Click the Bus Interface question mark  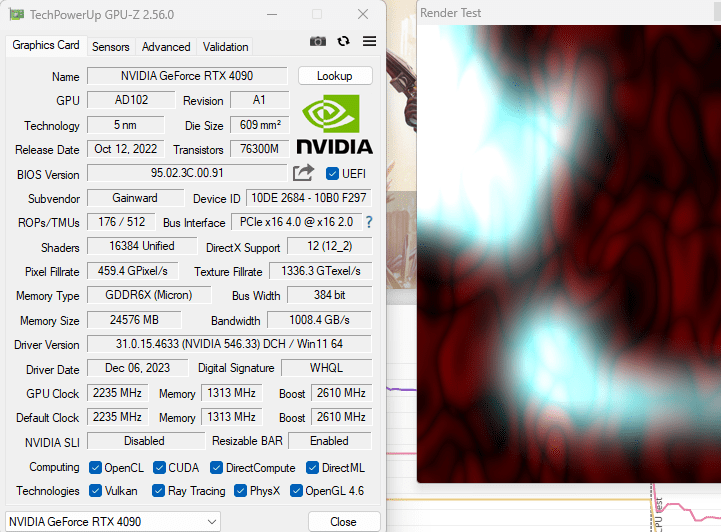pyautogui.click(x=369, y=223)
